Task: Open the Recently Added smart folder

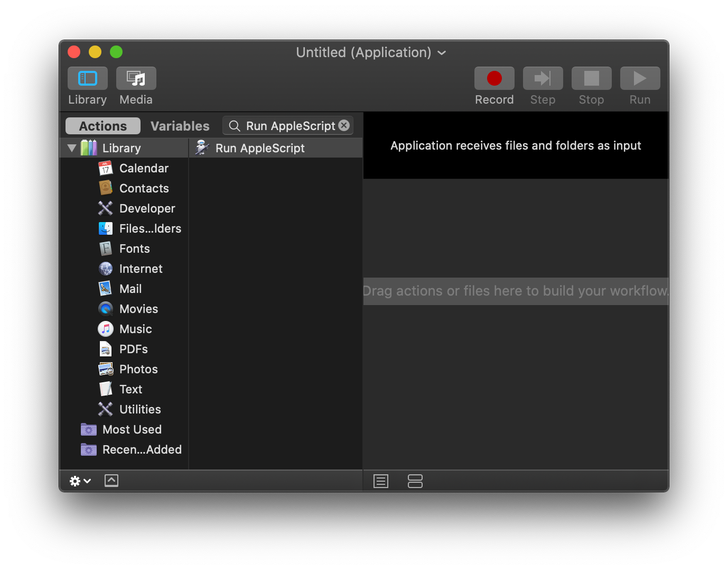Action: 124,449
